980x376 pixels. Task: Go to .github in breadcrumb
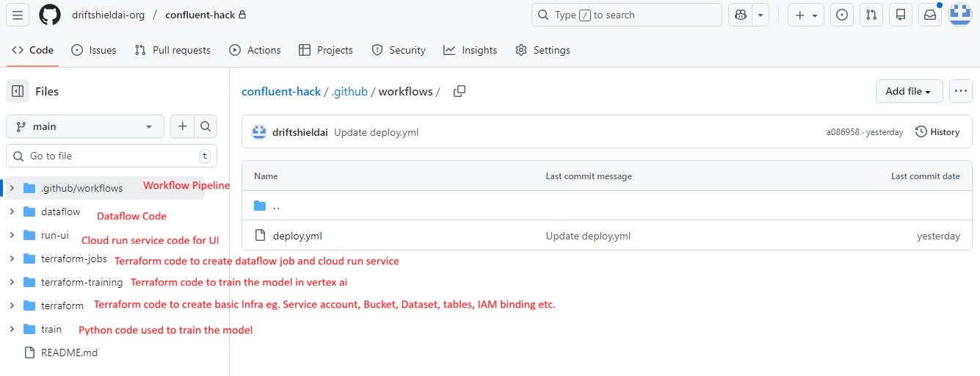(349, 91)
